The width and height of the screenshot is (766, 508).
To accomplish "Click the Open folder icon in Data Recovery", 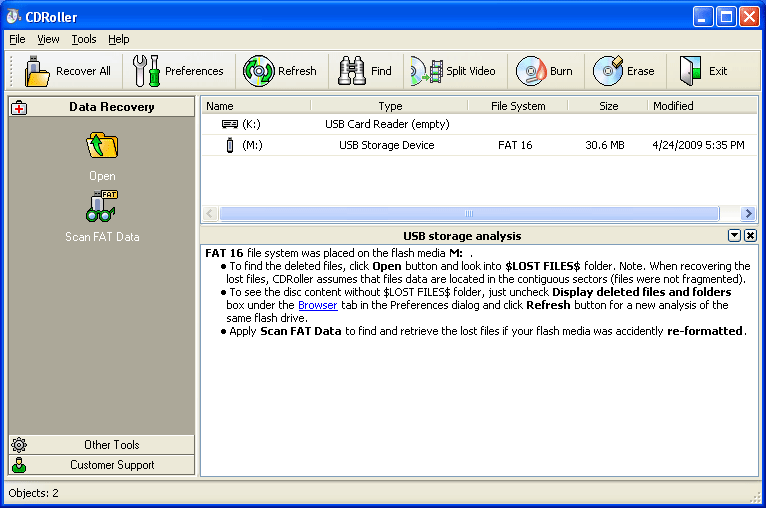I will pos(102,145).
